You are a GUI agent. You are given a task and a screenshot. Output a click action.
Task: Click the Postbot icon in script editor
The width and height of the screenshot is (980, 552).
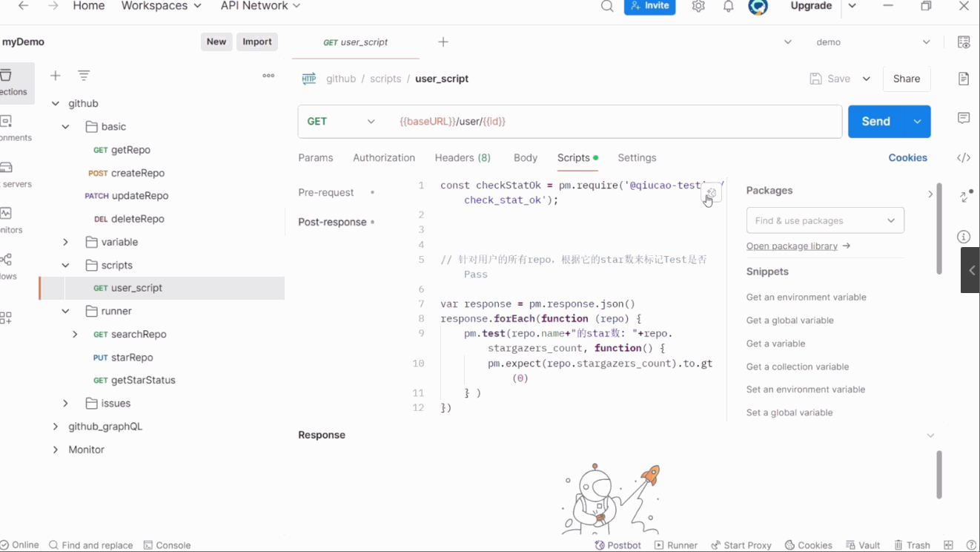point(711,192)
